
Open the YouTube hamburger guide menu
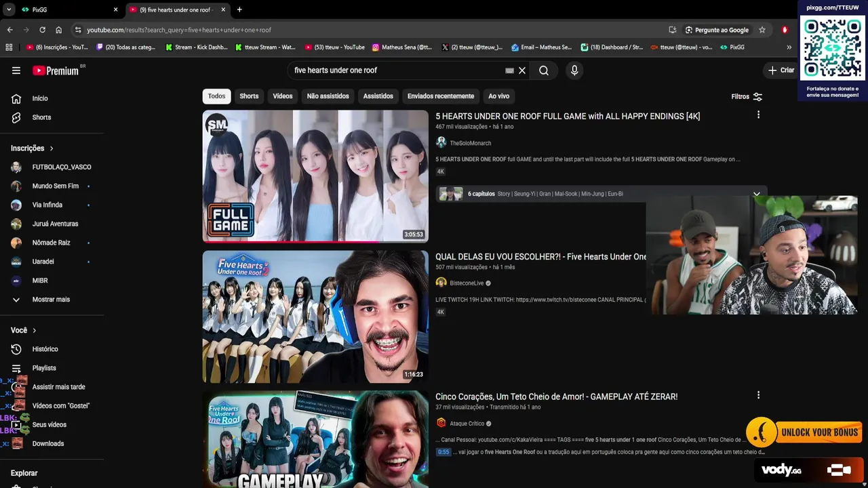pyautogui.click(x=16, y=70)
